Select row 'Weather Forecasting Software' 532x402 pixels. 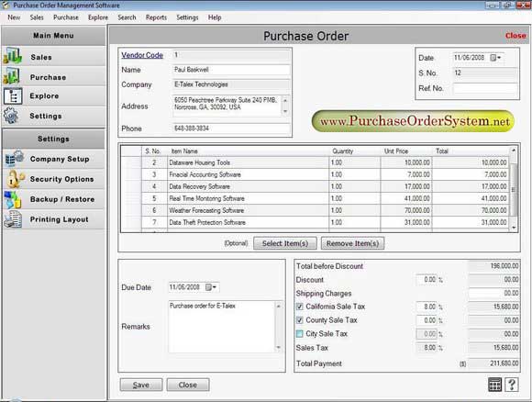(315, 210)
